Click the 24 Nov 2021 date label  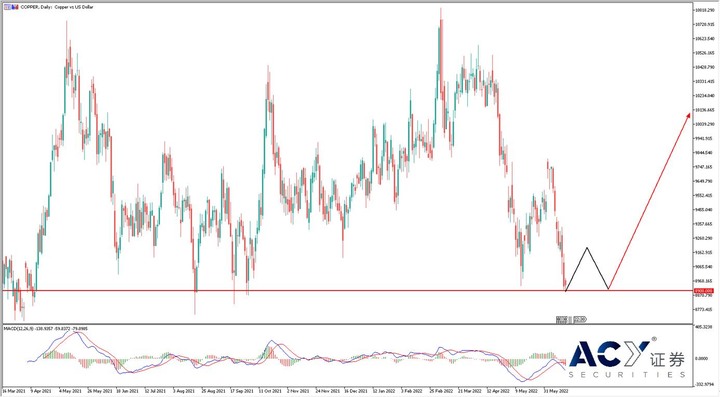pos(327,391)
